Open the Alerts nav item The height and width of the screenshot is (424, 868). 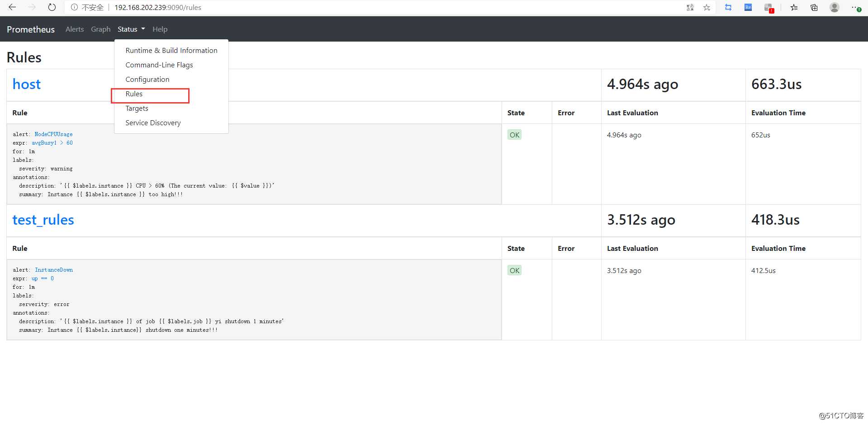(75, 29)
